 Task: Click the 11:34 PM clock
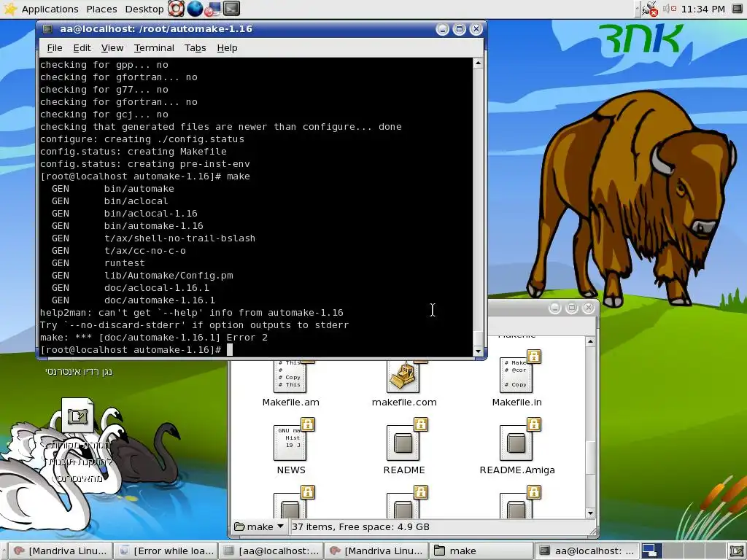[703, 9]
